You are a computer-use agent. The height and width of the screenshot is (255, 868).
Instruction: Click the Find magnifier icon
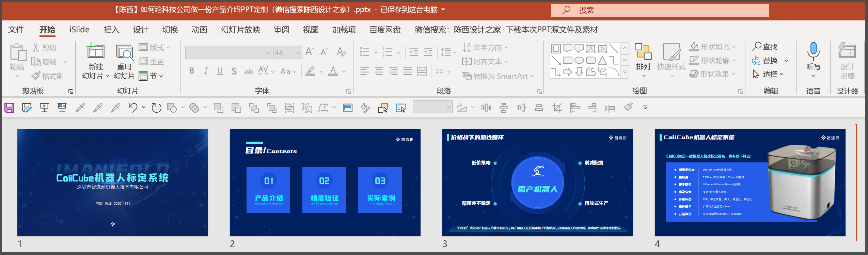click(757, 46)
